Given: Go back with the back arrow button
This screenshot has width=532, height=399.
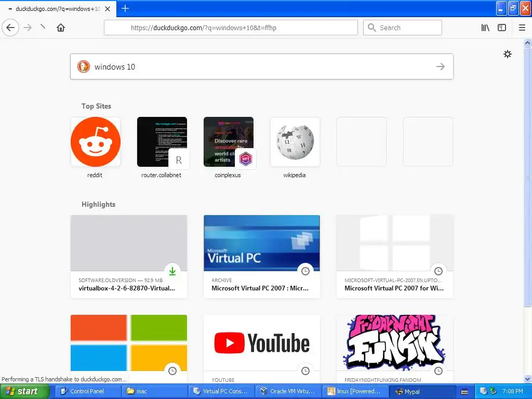Looking at the screenshot, I should coord(10,28).
